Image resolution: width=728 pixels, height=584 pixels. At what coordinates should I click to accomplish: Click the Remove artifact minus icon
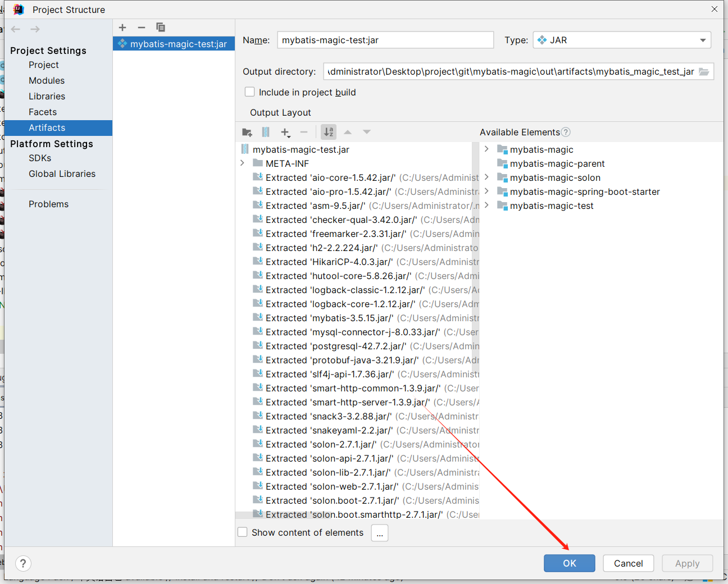(x=142, y=28)
